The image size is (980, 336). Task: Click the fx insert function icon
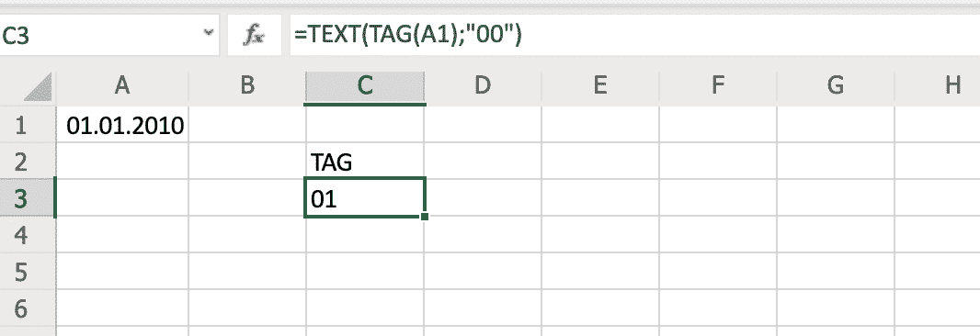pyautogui.click(x=255, y=36)
